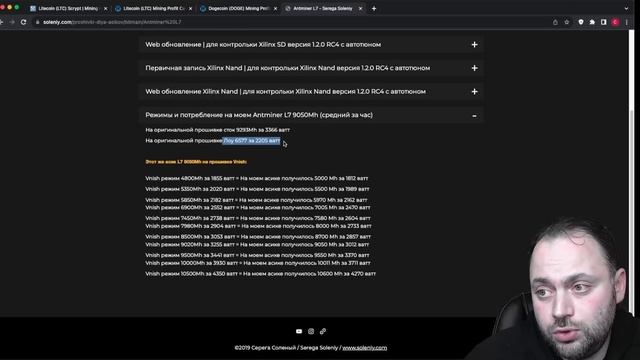The width and height of the screenshot is (640, 360).
Task: Click the 'Vnish режим 7980Mh за 2904 ватт' line
Action: [x=258, y=226]
